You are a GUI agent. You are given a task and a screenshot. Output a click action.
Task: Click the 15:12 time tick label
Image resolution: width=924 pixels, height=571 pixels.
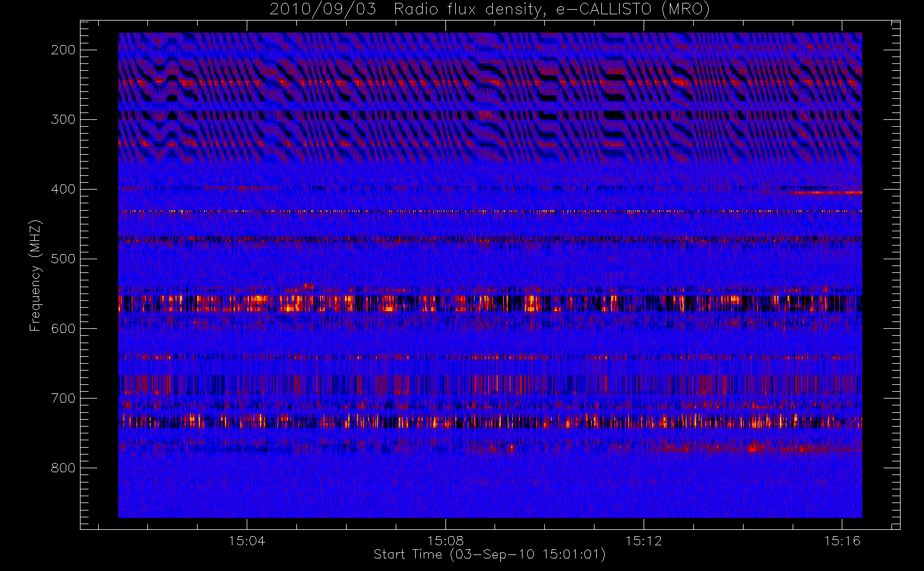click(x=644, y=540)
